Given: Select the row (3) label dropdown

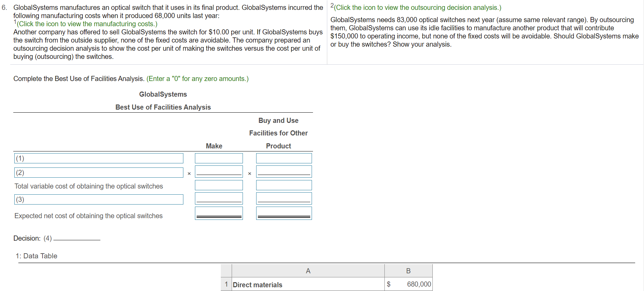Looking at the screenshot, I should 99,199.
